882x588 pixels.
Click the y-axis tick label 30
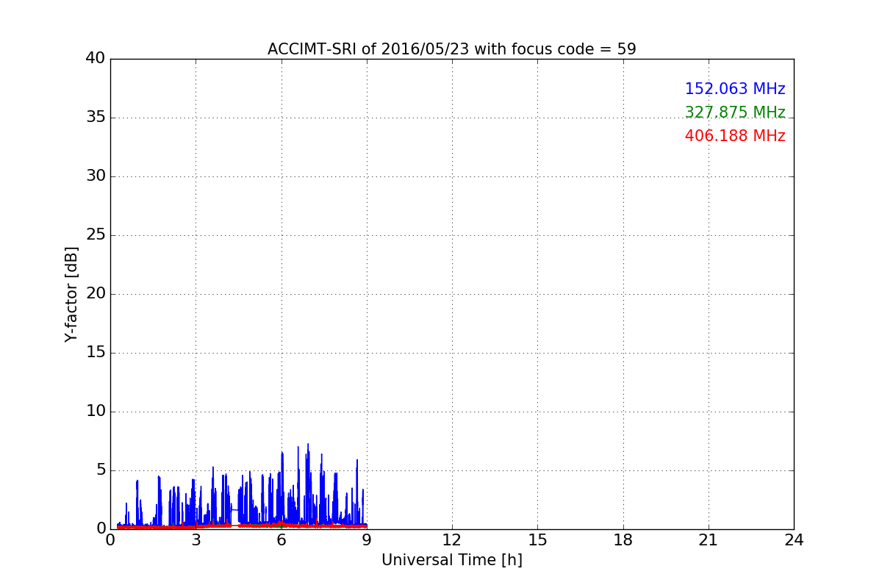96,176
